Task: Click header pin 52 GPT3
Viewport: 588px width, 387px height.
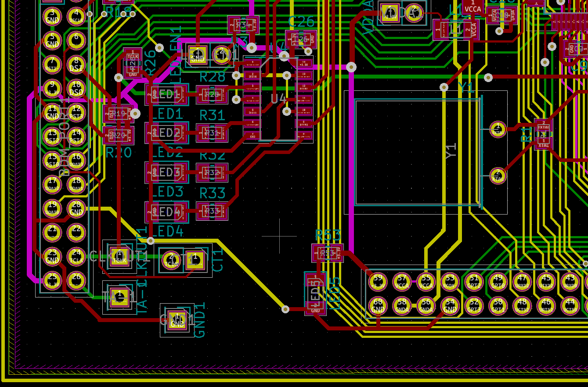Action: [474, 305]
